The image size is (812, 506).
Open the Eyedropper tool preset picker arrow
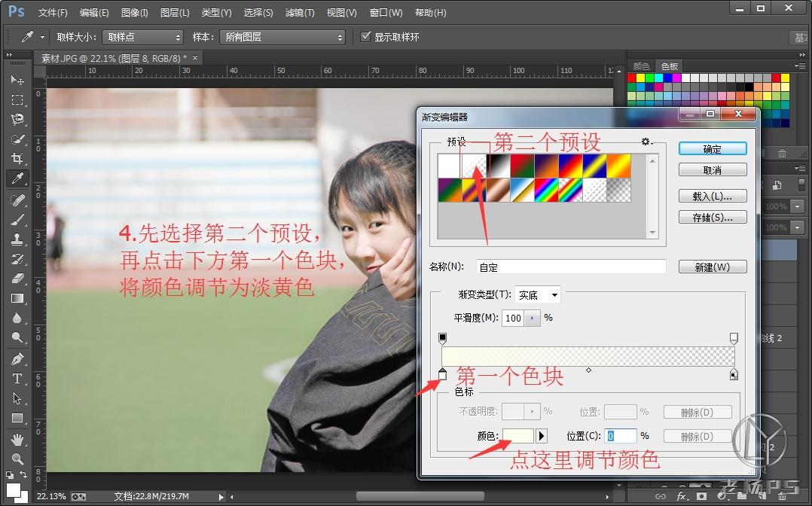point(42,37)
